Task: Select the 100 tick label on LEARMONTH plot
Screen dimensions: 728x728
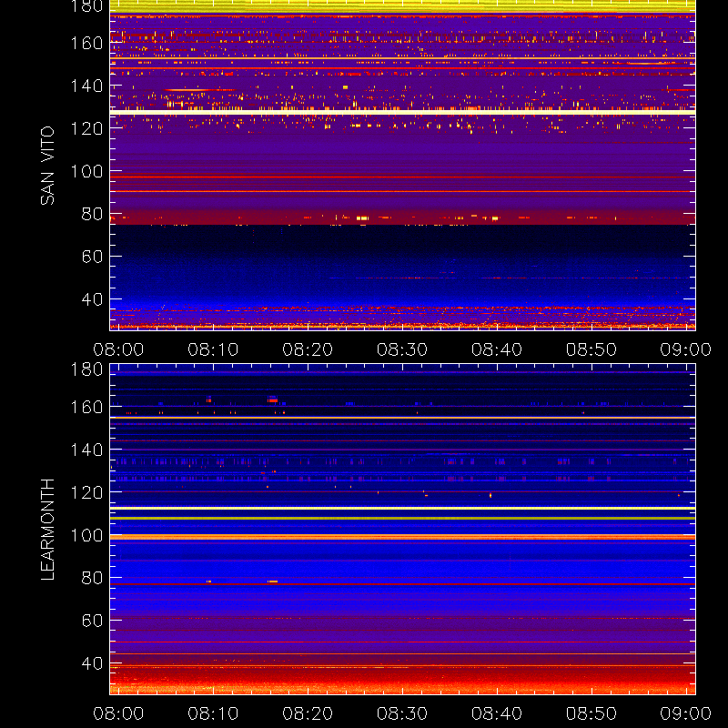Action: click(86, 535)
